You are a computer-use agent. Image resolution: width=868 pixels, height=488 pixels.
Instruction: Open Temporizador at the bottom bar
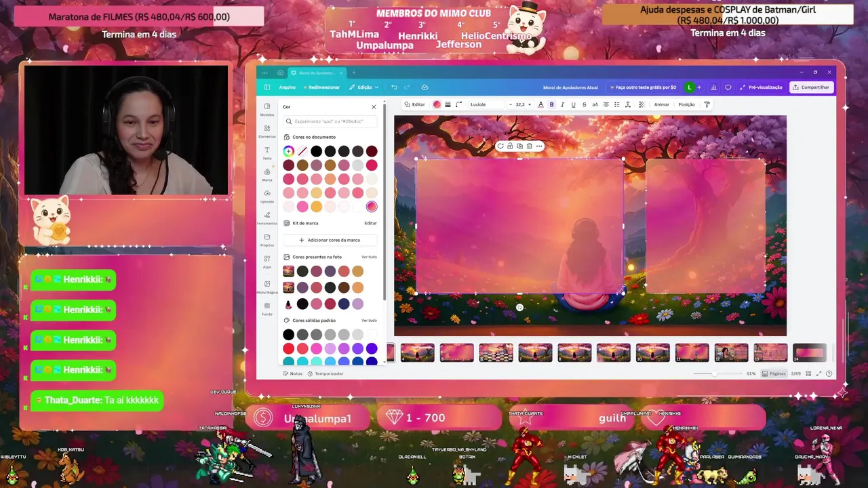click(x=325, y=373)
